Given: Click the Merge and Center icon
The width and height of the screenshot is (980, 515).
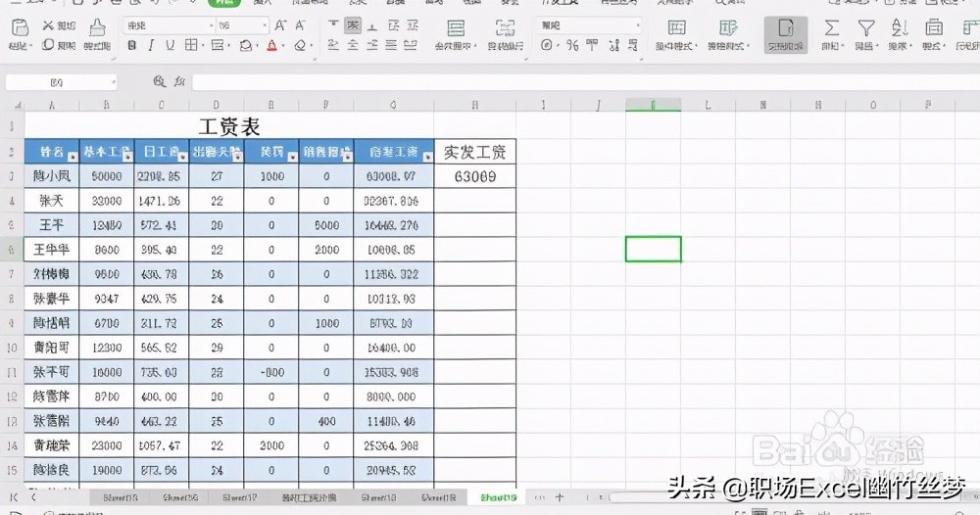Looking at the screenshot, I should 456,28.
